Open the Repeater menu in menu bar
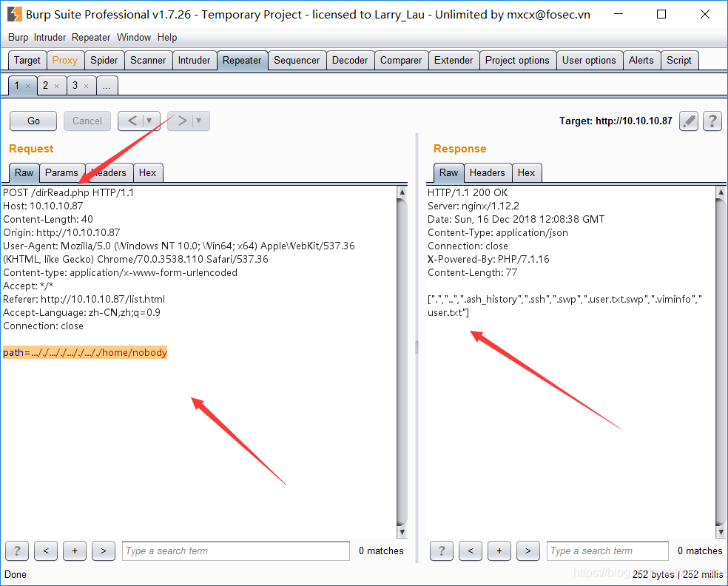Image resolution: width=728 pixels, height=586 pixels. tap(91, 38)
